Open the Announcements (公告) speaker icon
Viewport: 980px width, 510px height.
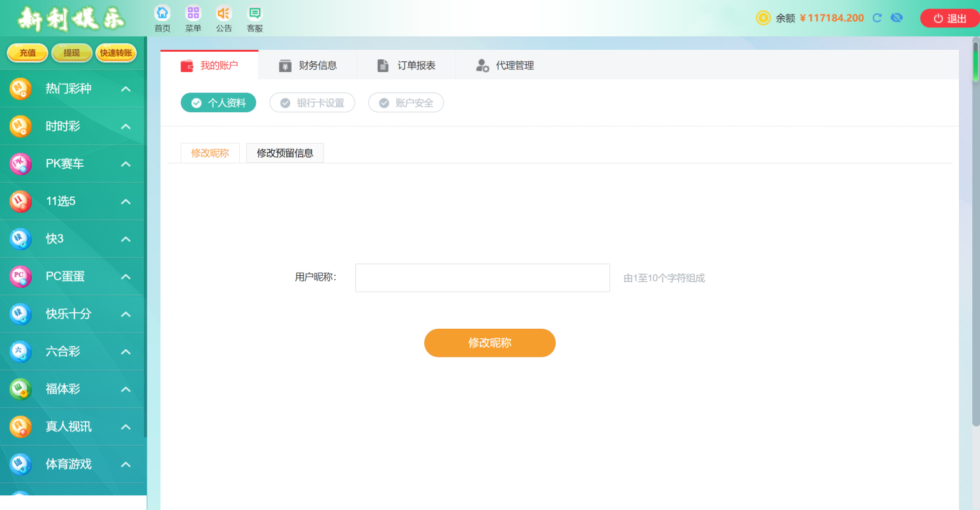[x=223, y=13]
